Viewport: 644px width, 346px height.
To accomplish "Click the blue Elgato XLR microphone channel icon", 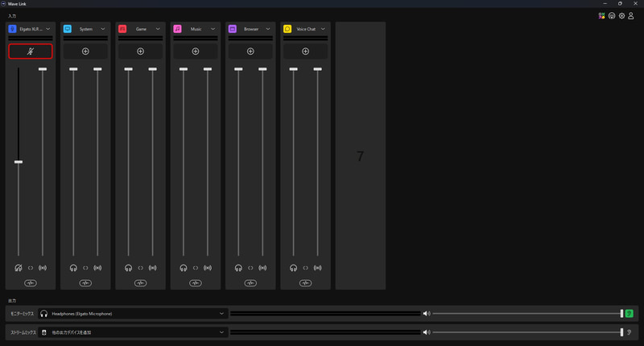I will pos(12,29).
